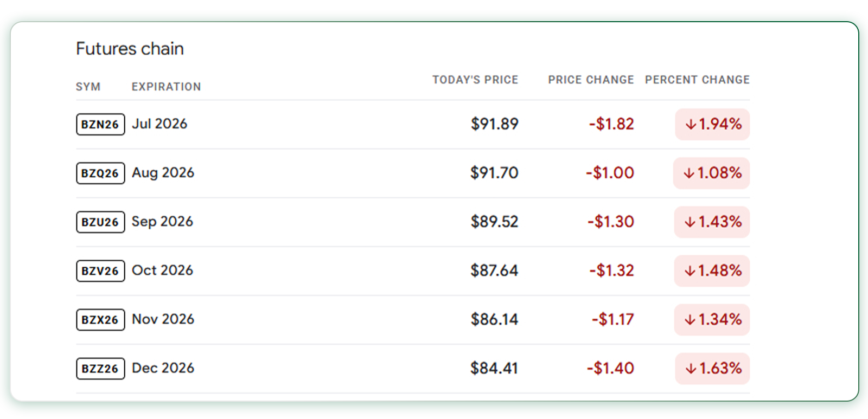Screen dimensions: 868x419
Task: Select the BZU26 symbol badge
Action: click(100, 222)
